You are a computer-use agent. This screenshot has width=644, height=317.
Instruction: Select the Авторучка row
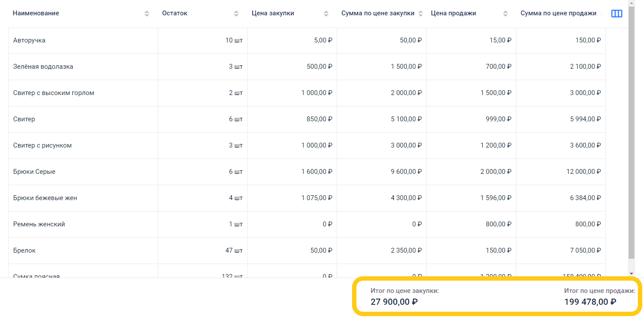point(307,40)
